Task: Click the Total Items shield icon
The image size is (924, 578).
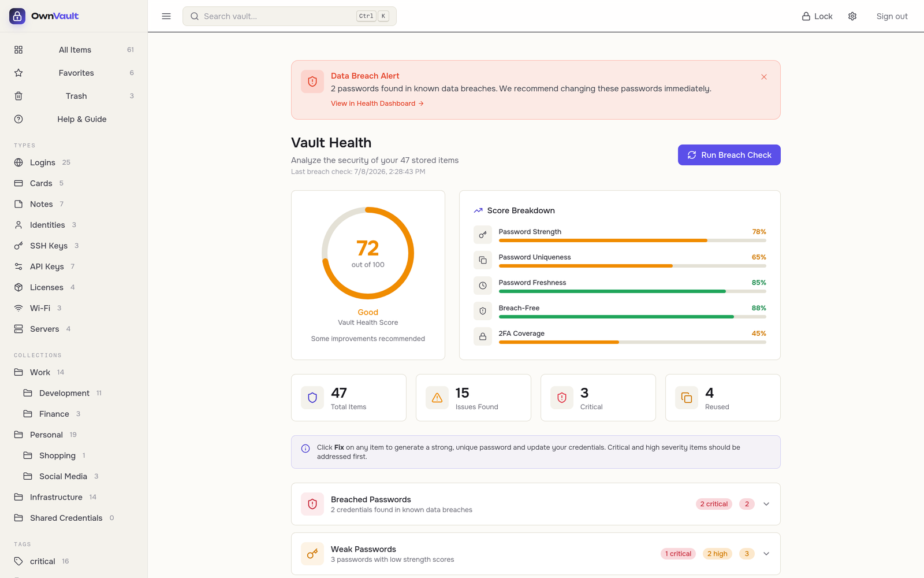Action: [312, 398]
